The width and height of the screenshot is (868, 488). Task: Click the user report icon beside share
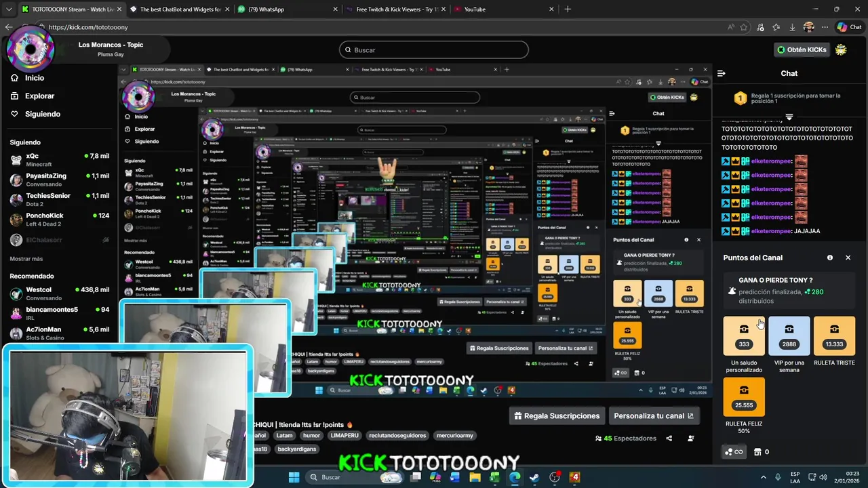690,439
